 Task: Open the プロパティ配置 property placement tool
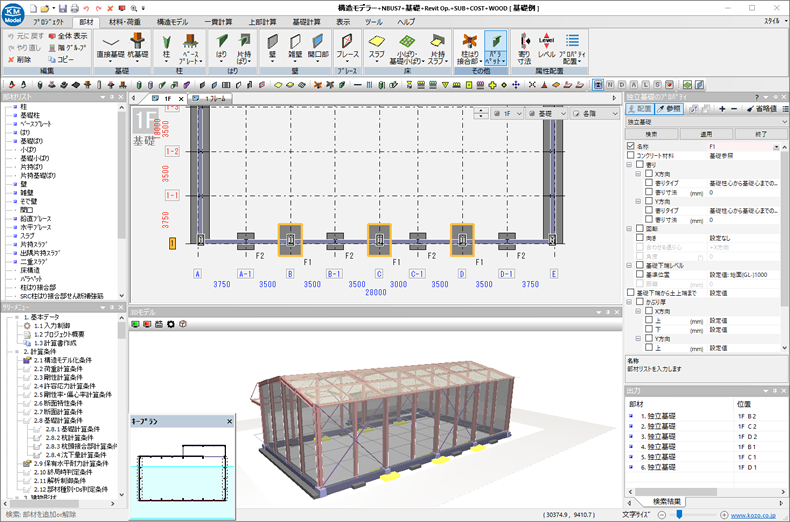click(572, 48)
